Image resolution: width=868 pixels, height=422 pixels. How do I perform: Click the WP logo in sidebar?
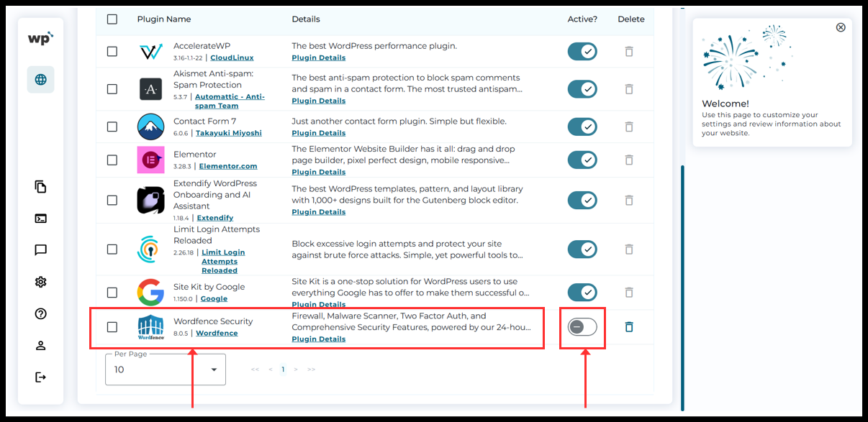coord(40,39)
